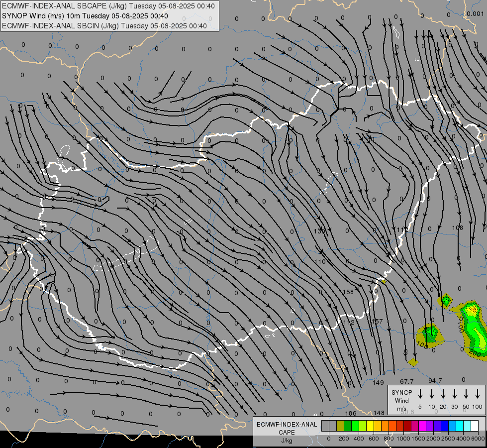This screenshot has width=487, height=448.
Task: Pick the pure yellow CAPE scale swatch
Action: 370,426
